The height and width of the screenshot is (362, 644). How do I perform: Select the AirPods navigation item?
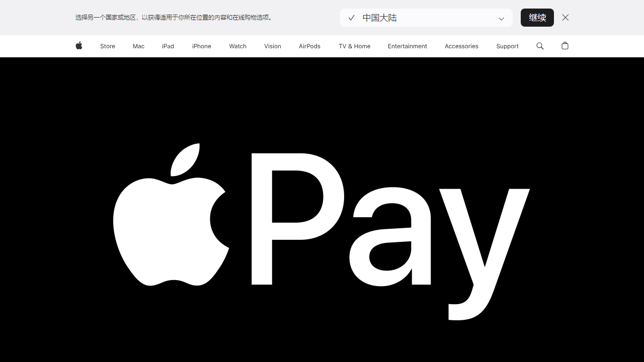coord(309,46)
